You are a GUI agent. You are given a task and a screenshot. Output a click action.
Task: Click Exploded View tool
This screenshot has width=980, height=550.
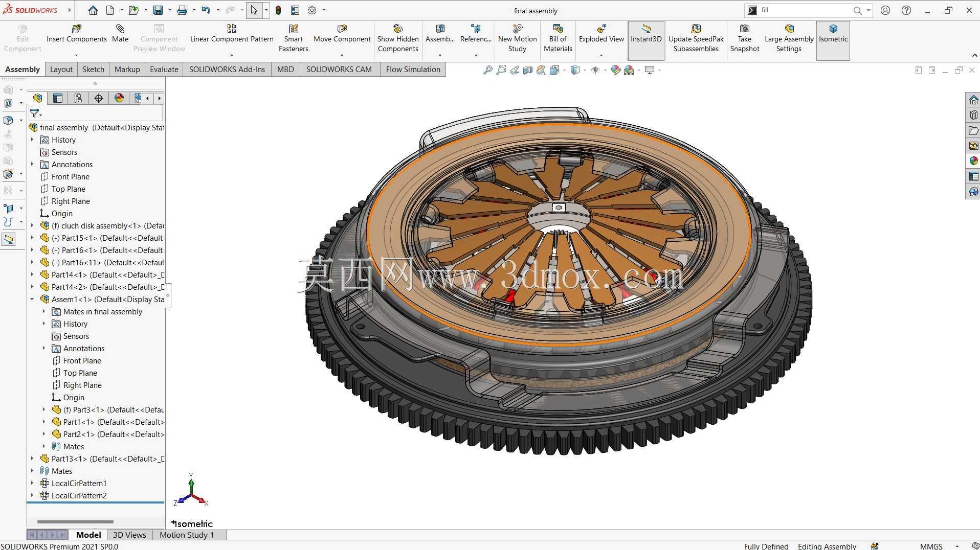[602, 34]
